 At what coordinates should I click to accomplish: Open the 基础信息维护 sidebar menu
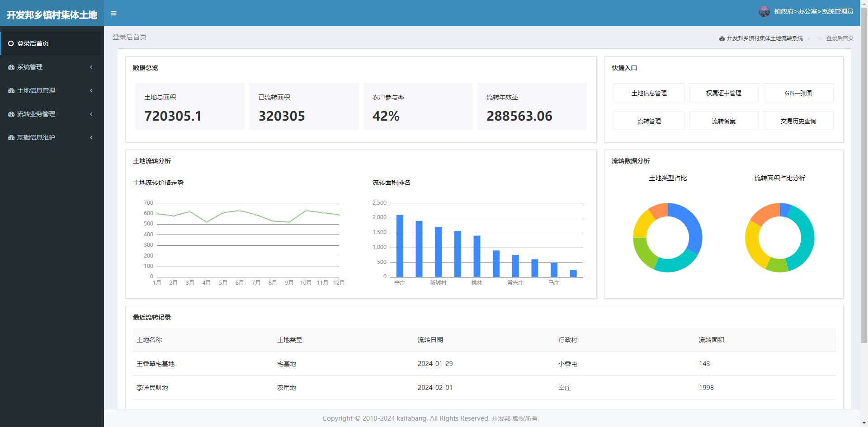(52, 137)
